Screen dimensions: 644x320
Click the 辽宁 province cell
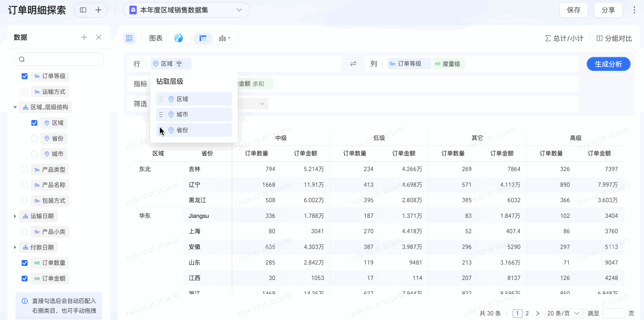pos(194,184)
